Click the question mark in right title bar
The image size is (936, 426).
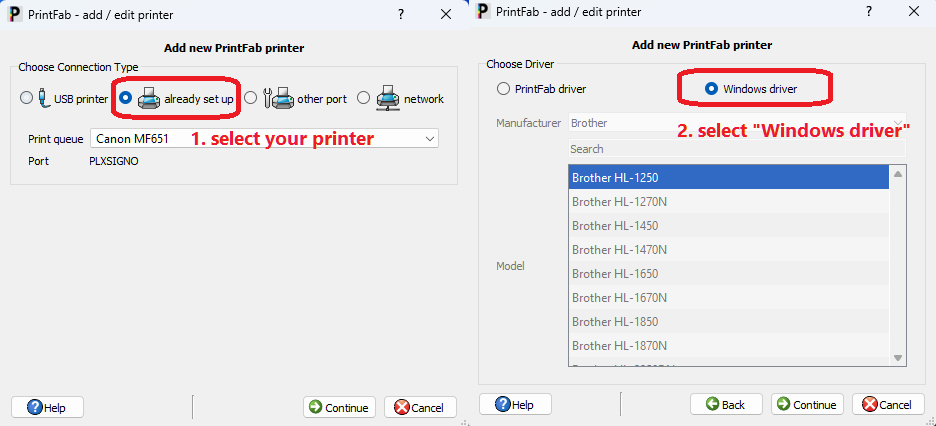click(x=869, y=11)
